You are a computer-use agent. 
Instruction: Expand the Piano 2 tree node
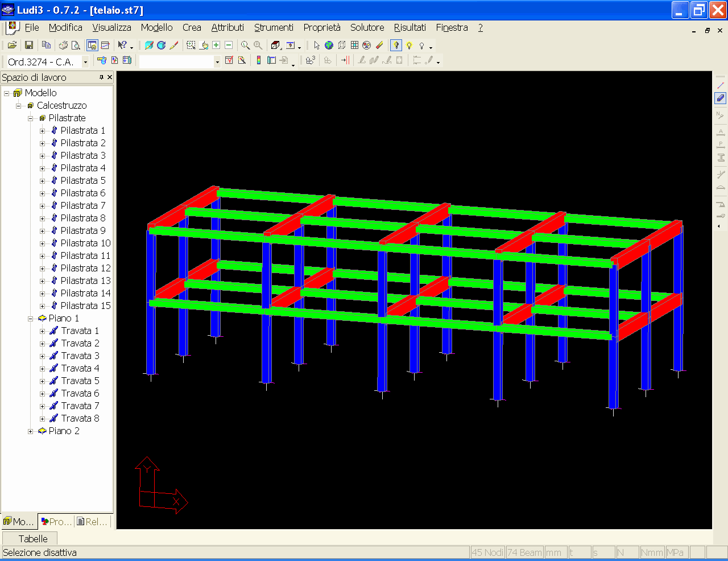point(31,431)
